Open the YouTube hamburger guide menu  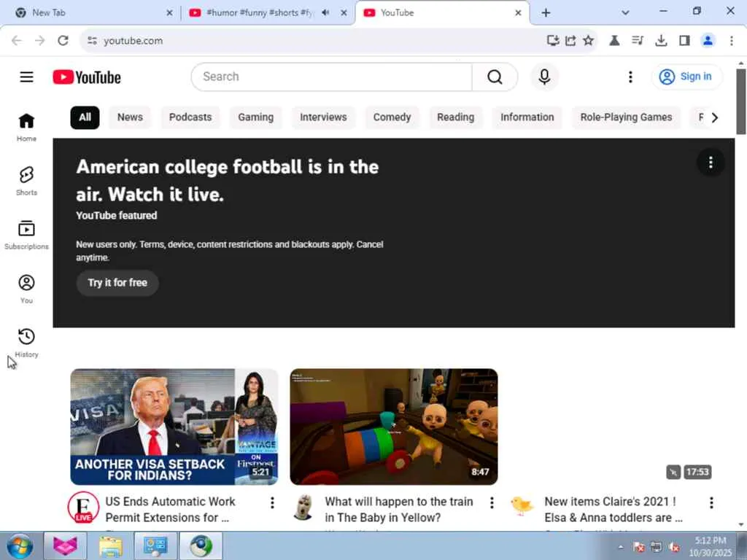(x=27, y=77)
